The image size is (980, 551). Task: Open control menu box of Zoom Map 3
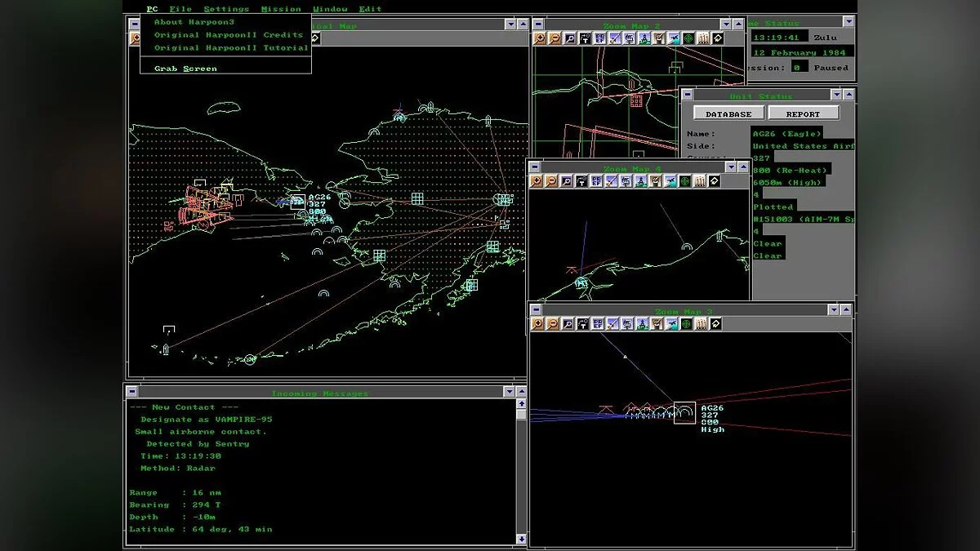click(536, 309)
